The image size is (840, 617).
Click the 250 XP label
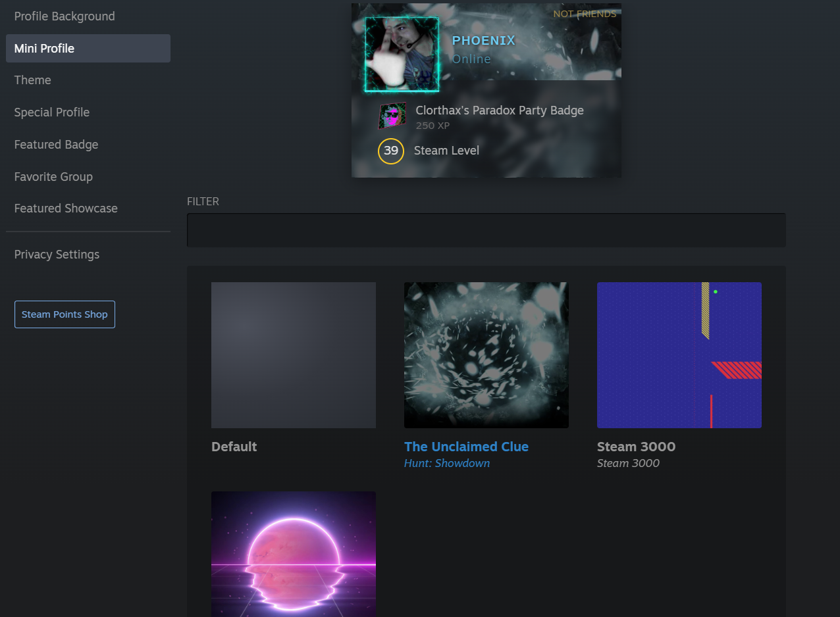[x=433, y=126]
